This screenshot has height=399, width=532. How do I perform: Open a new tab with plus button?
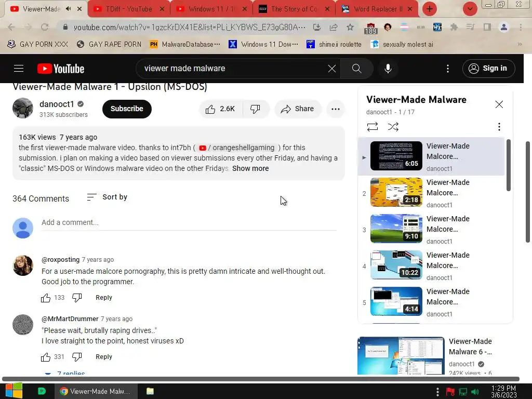[430, 9]
